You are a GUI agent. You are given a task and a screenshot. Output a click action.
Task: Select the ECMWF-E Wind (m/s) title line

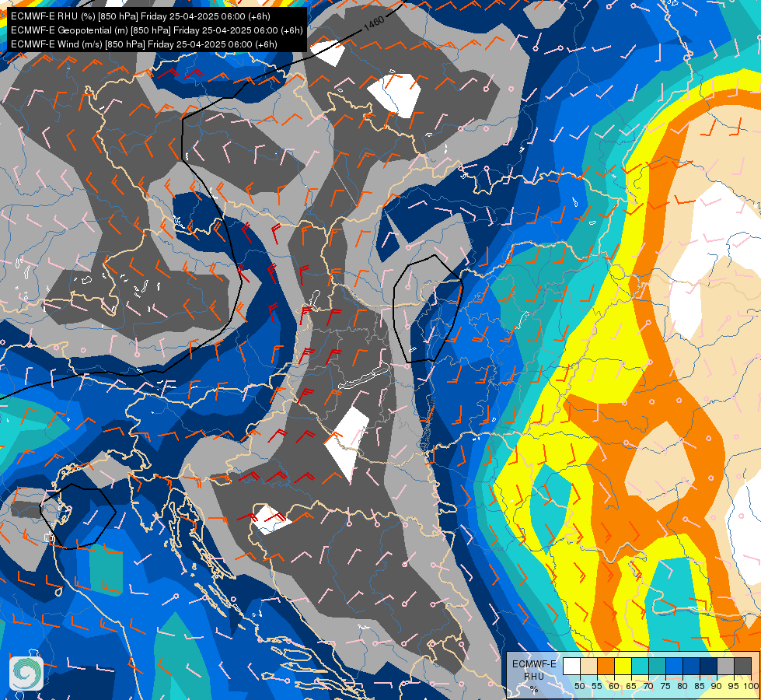click(144, 44)
